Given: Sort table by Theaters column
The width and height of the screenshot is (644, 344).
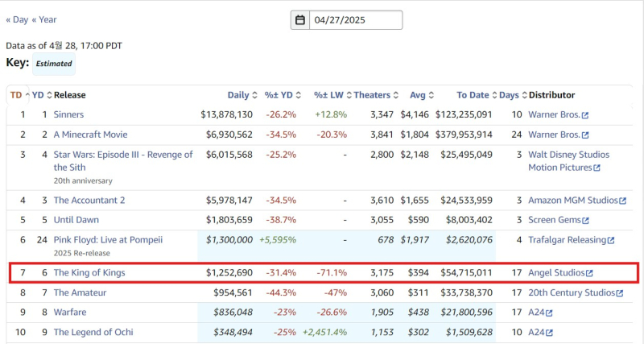Looking at the screenshot, I should click(x=375, y=95).
